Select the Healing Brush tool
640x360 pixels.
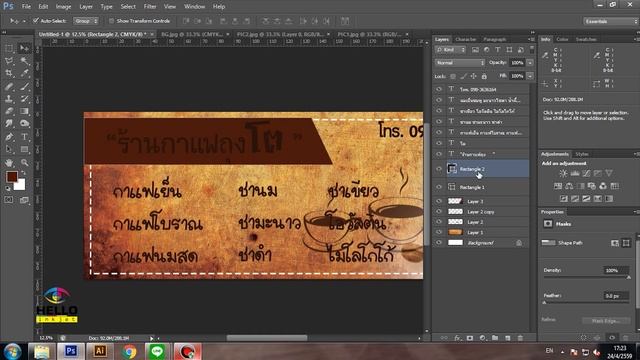pyautogui.click(x=9, y=86)
